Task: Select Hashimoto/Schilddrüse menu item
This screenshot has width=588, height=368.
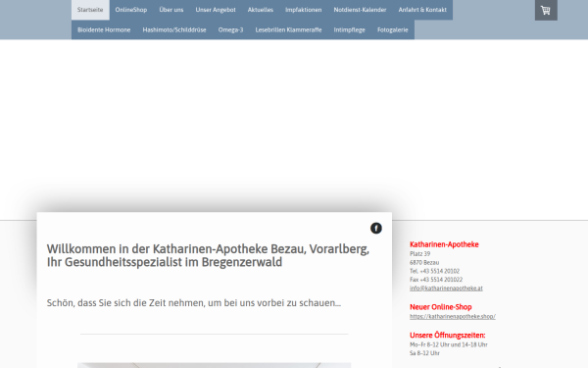Action: pos(174,29)
